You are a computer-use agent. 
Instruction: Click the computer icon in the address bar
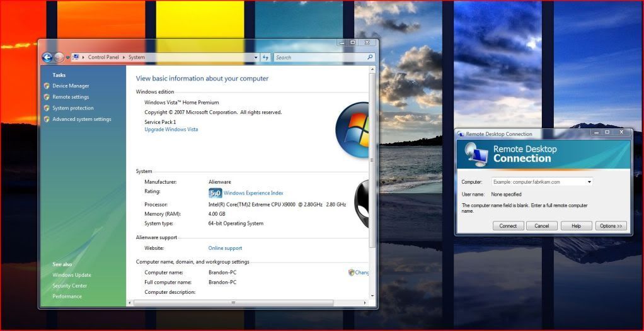[x=76, y=57]
